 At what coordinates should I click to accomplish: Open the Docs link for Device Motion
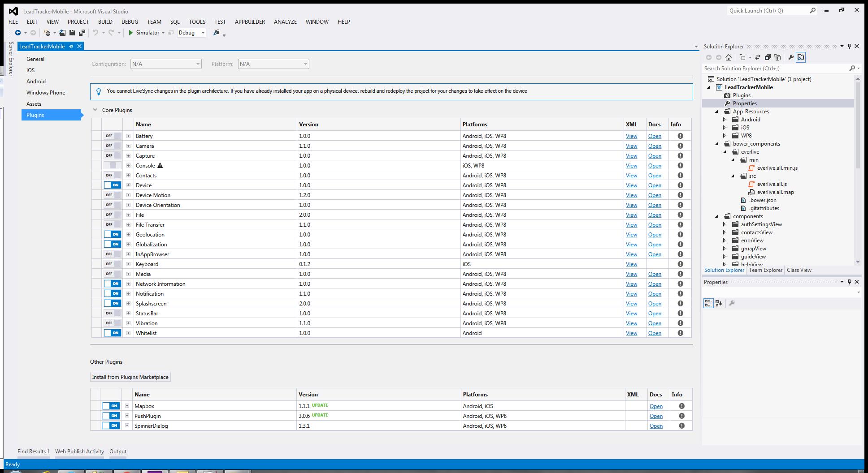(655, 195)
